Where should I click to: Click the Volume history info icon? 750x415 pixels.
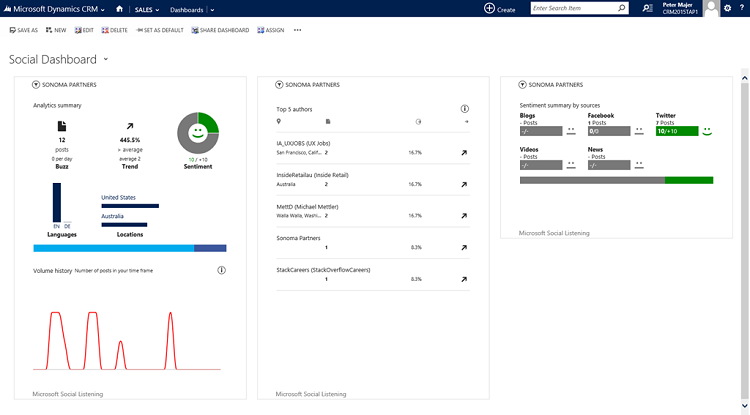(221, 270)
